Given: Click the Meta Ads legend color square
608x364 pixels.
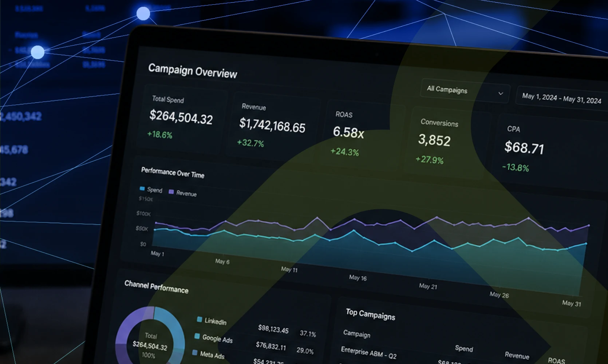Looking at the screenshot, I should (x=195, y=352).
